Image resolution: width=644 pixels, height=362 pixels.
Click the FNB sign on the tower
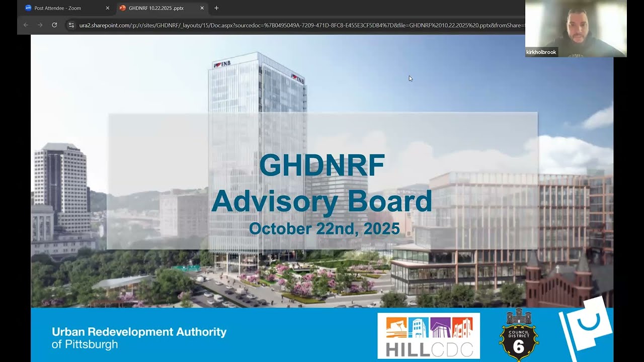222,64
